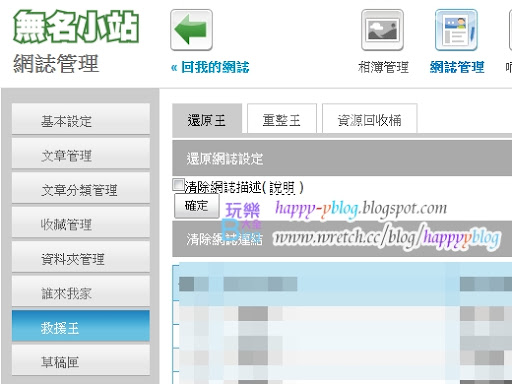Open the 網誌管理 text link
The image size is (512, 384).
click(457, 67)
